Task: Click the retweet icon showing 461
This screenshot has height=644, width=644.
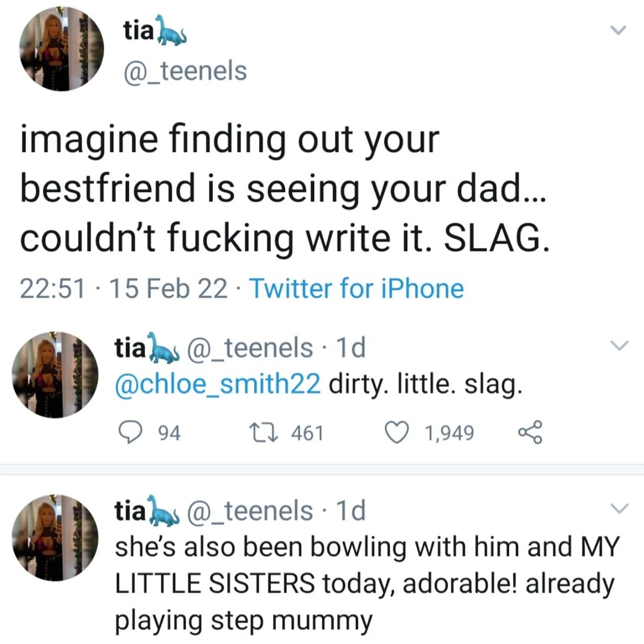Action: click(264, 432)
